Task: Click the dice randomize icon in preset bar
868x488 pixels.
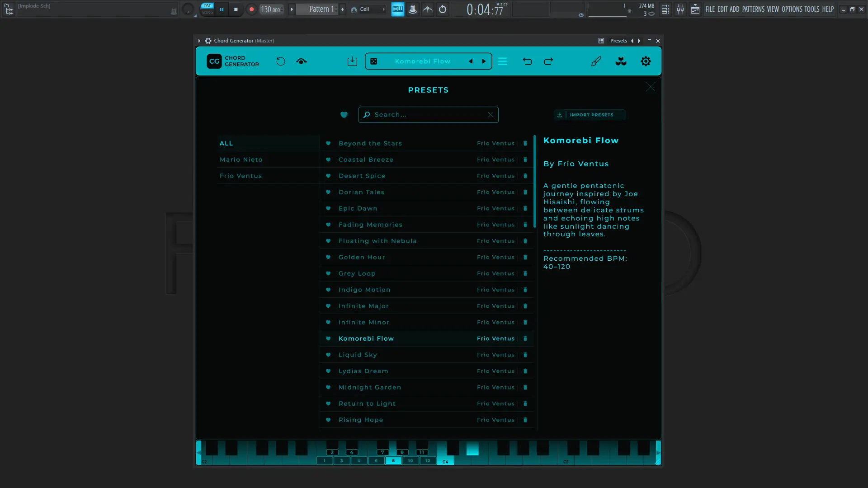Action: (x=373, y=61)
